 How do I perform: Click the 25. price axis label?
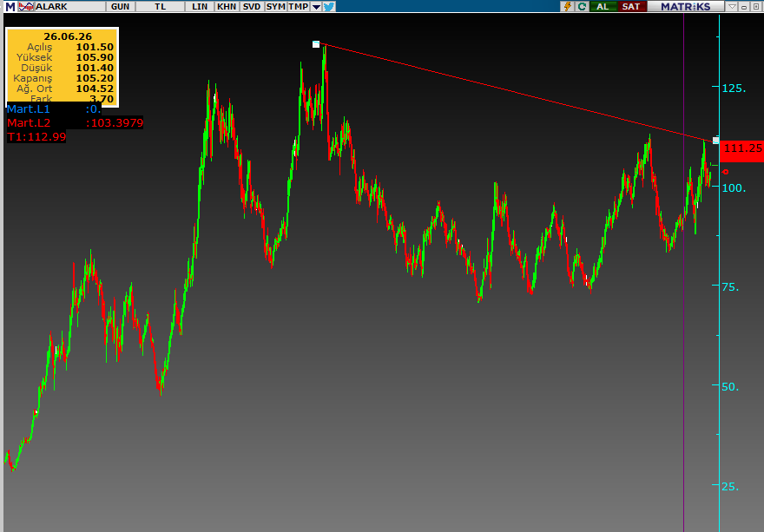[730, 486]
